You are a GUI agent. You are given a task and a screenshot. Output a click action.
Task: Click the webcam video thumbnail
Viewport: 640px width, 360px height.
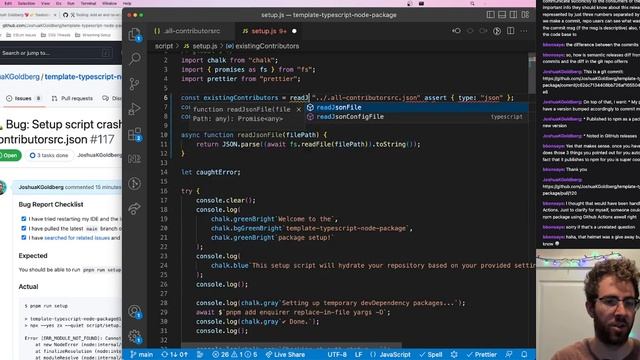(x=588, y=304)
